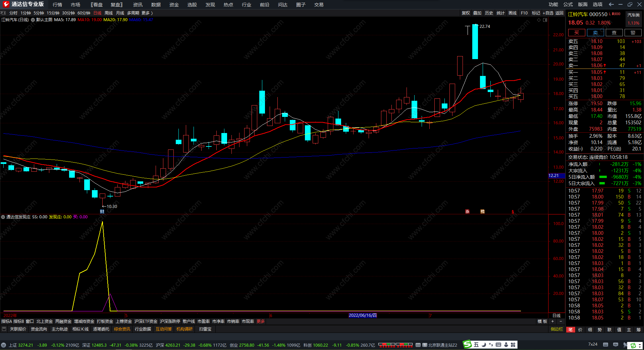The height and width of the screenshot is (350, 644).
Task: Expand 更多 indicator tabs in red
Action: [261, 321]
